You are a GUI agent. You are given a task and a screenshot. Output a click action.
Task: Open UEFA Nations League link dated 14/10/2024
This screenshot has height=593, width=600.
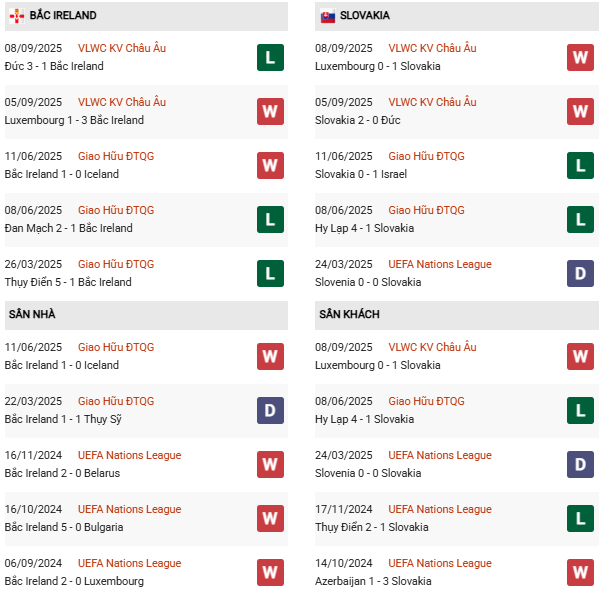(440, 563)
